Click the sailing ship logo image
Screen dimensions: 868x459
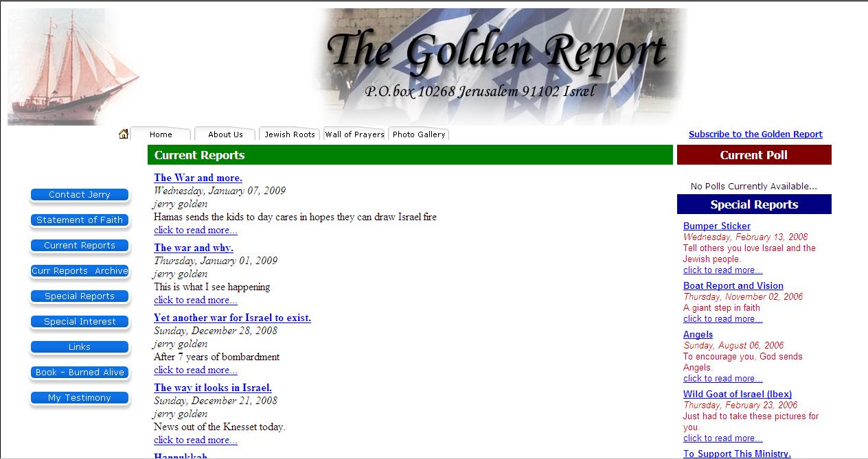point(74,67)
